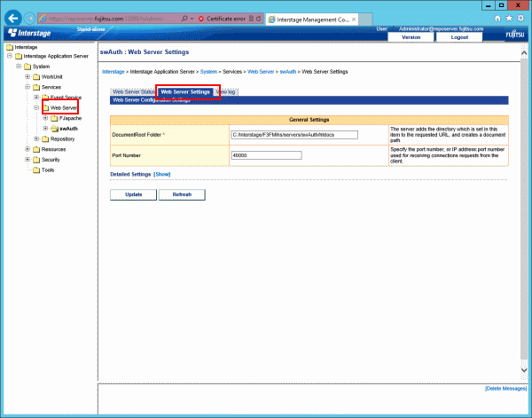Click the FJapache folder icon
This screenshot has height=418, width=532.
[54, 119]
